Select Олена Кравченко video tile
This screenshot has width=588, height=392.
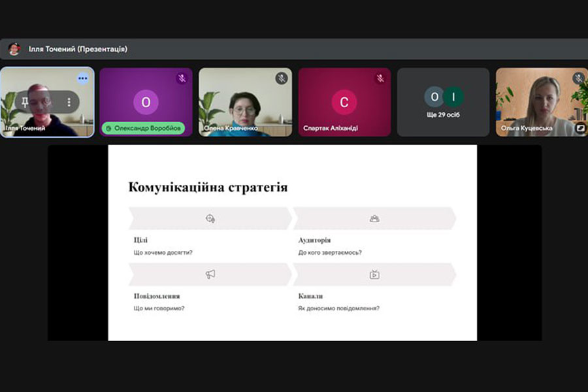pos(245,102)
